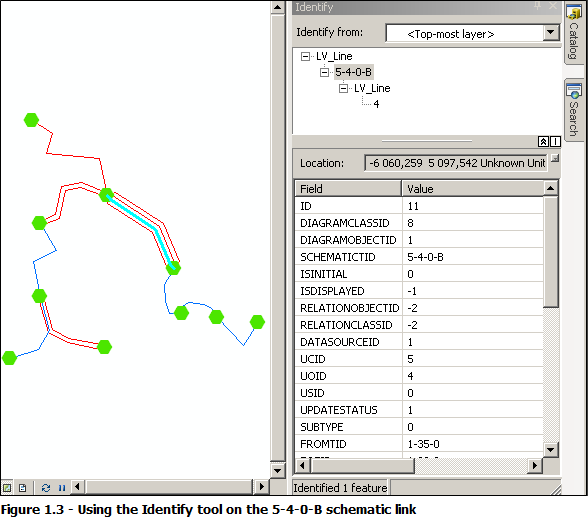Click map horizontal scroll left arrow

78,487
